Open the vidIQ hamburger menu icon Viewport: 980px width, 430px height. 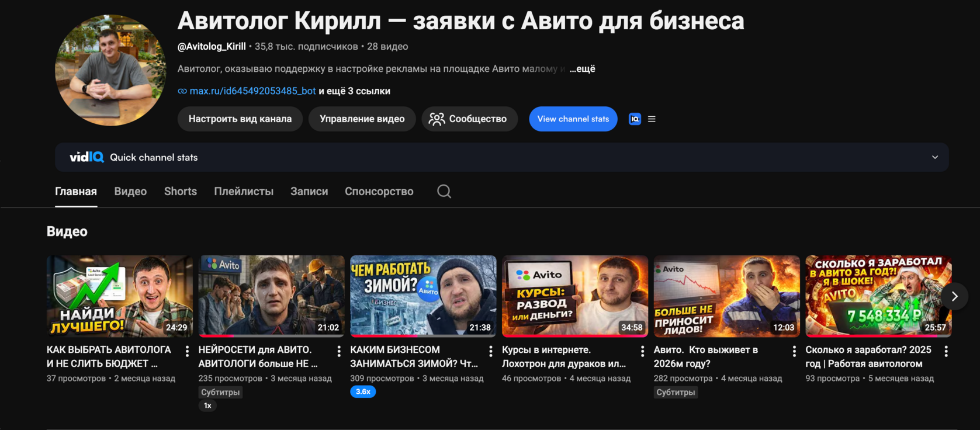652,119
